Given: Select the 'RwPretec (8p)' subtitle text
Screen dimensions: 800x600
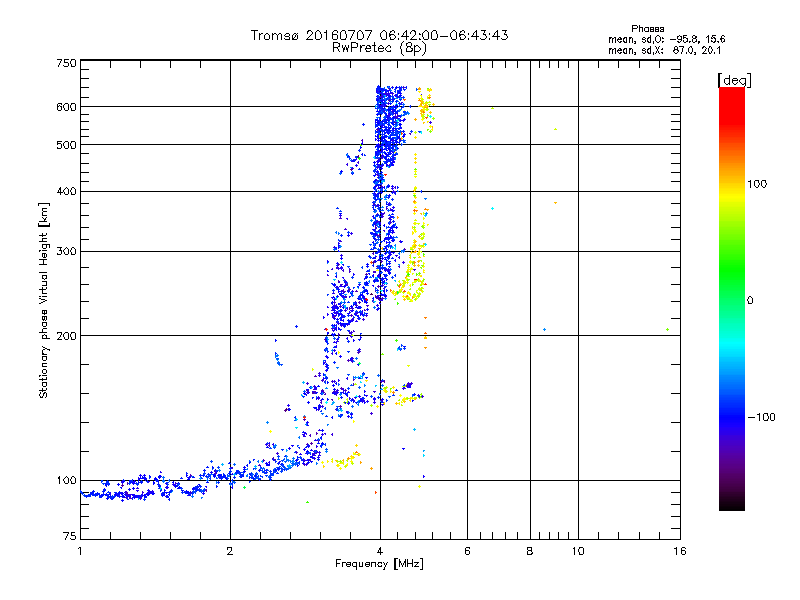Looking at the screenshot, I should coord(379,48).
